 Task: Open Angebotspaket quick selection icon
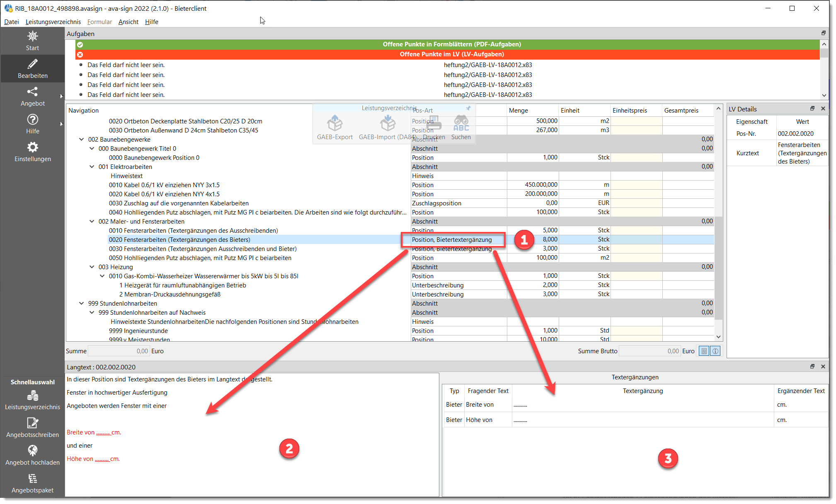(x=32, y=478)
